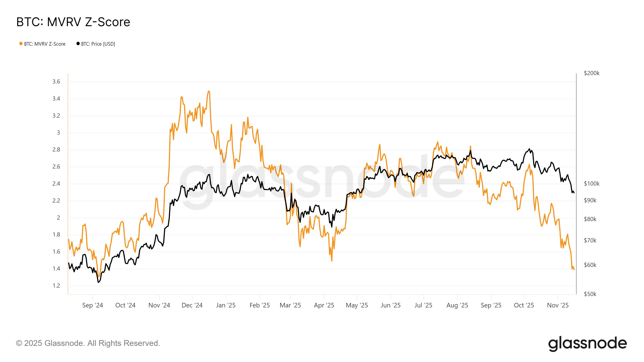Image resolution: width=644 pixels, height=362 pixels.
Task: Click the 3.6 value on left axis
Action: (x=56, y=82)
